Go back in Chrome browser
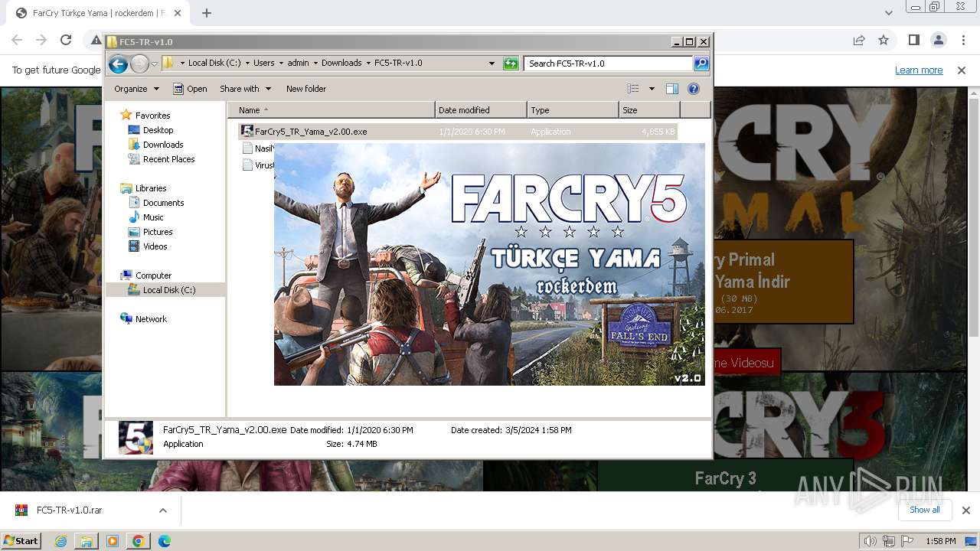This screenshot has width=980, height=551. 17,41
